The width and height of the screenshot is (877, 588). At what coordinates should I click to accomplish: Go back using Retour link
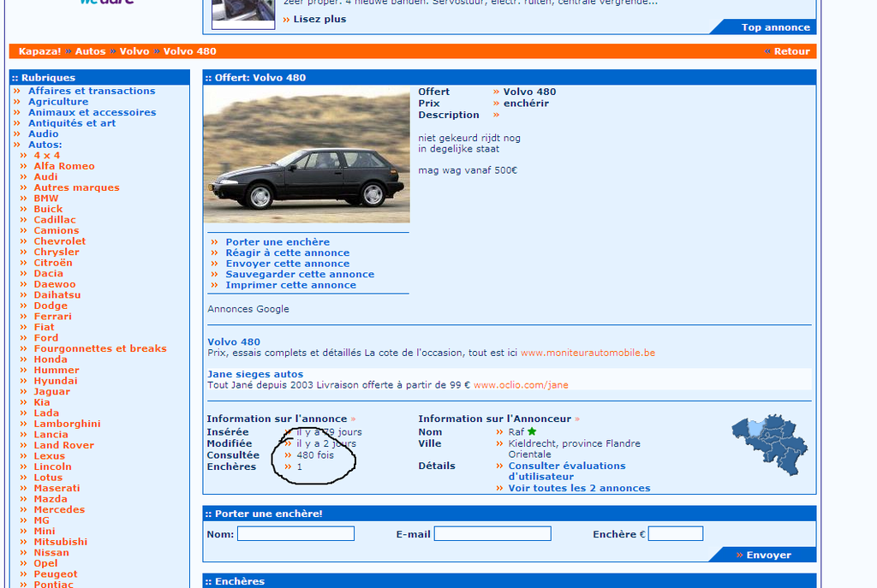pos(791,51)
